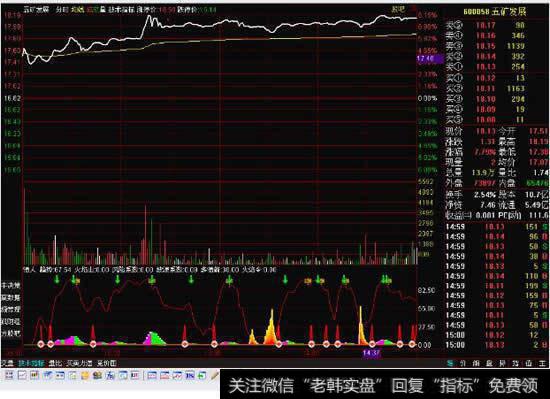
Task: Click the last red circle marker on indicator baseline
Action: tap(412, 344)
